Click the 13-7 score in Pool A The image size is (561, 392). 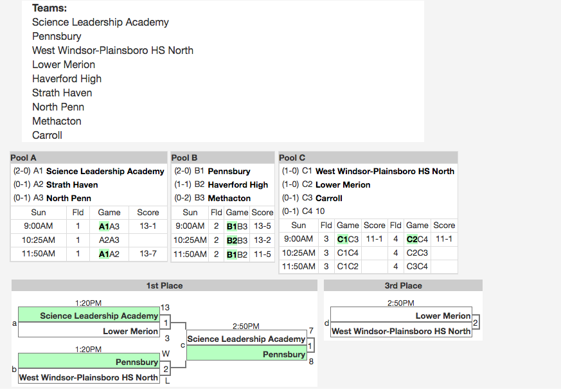[x=148, y=254]
